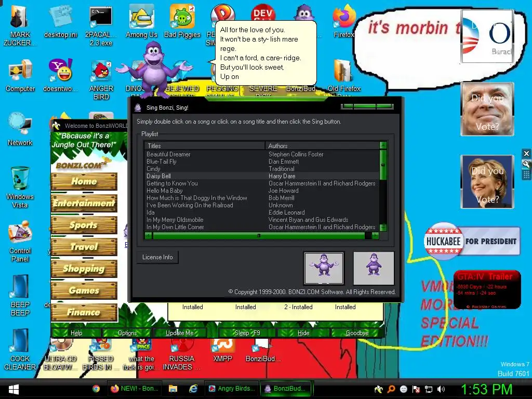Click the Huckabee For President gadget
This screenshot has height=399, width=532.
coord(472,241)
